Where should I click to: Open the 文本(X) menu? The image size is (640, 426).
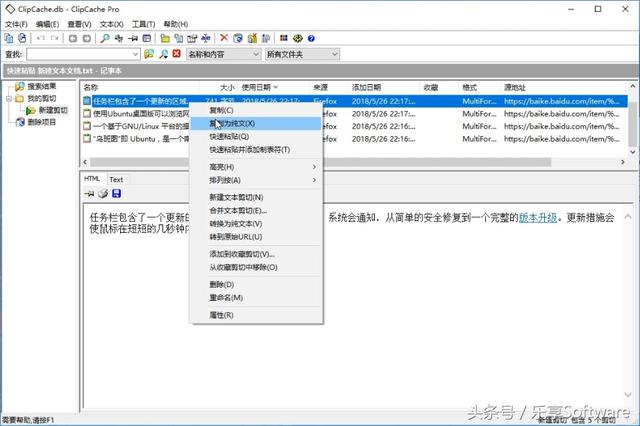click(x=111, y=24)
